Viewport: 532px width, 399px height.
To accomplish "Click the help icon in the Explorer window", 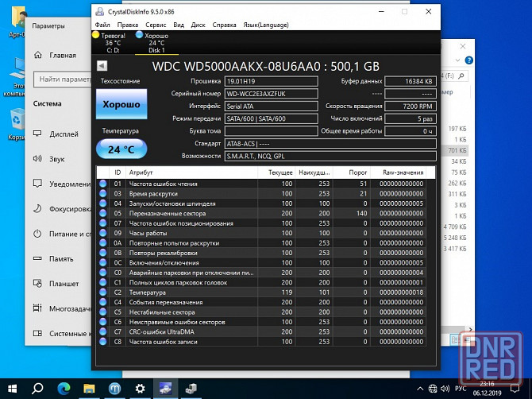I will pos(469,60).
